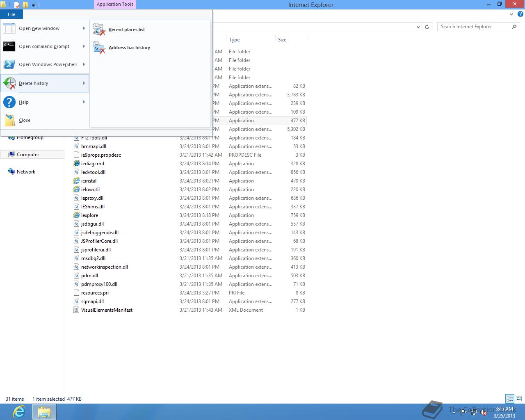Click the iediagcmd application icon
Image resolution: width=525 pixels, height=420 pixels.
[x=76, y=164]
